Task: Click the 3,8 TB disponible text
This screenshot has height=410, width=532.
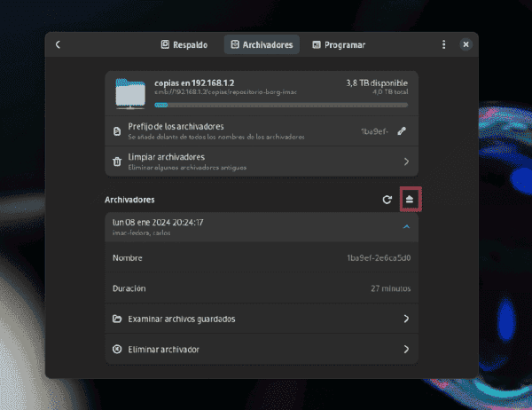Action: coord(377,83)
